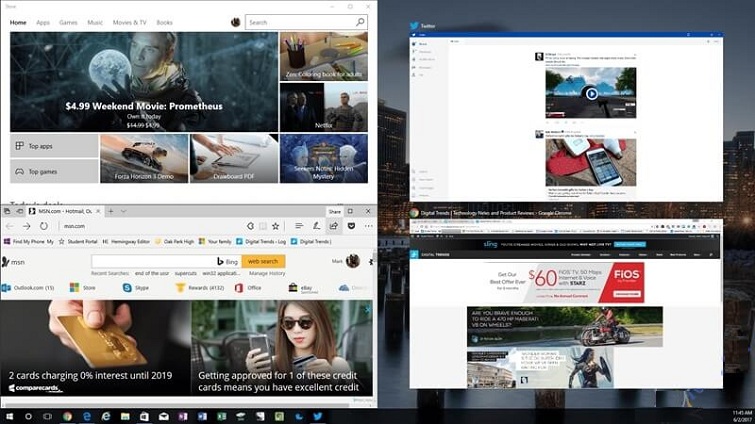Viewport: 755px width, 424px height.
Task: Click the Top apps button
Action: 54,145
